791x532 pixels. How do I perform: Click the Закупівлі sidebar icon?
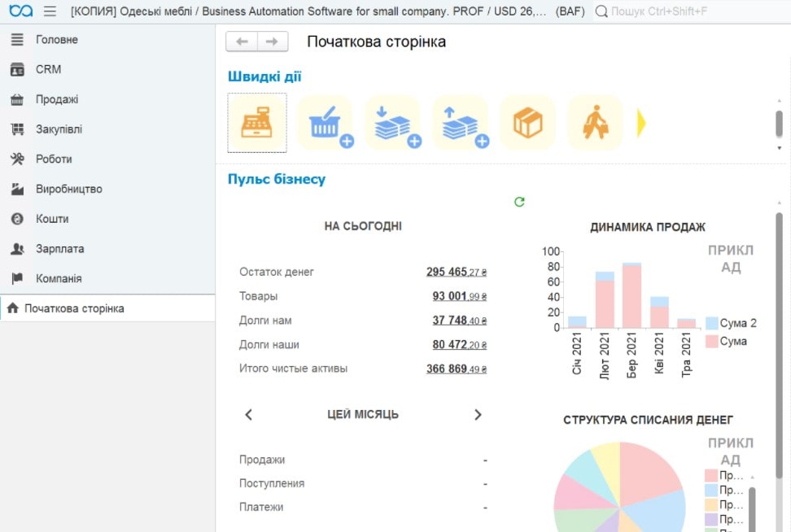pyautogui.click(x=18, y=129)
